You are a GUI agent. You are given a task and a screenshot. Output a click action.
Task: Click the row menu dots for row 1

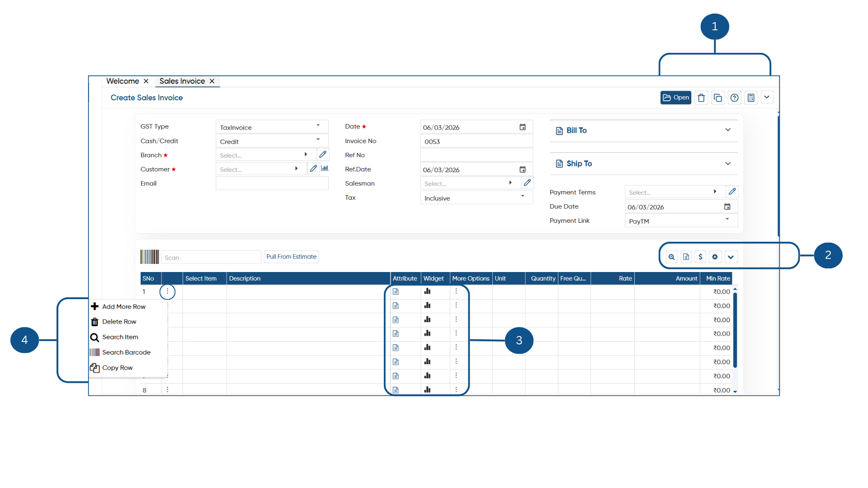[167, 291]
